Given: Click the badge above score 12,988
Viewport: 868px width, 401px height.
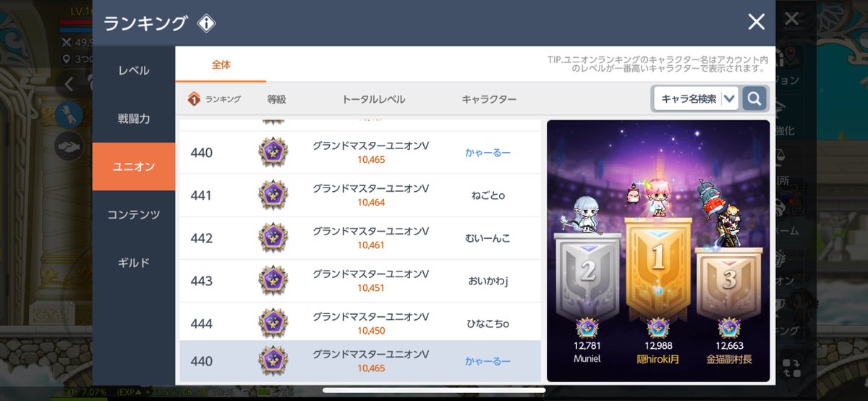Looking at the screenshot, I should click(x=658, y=327).
